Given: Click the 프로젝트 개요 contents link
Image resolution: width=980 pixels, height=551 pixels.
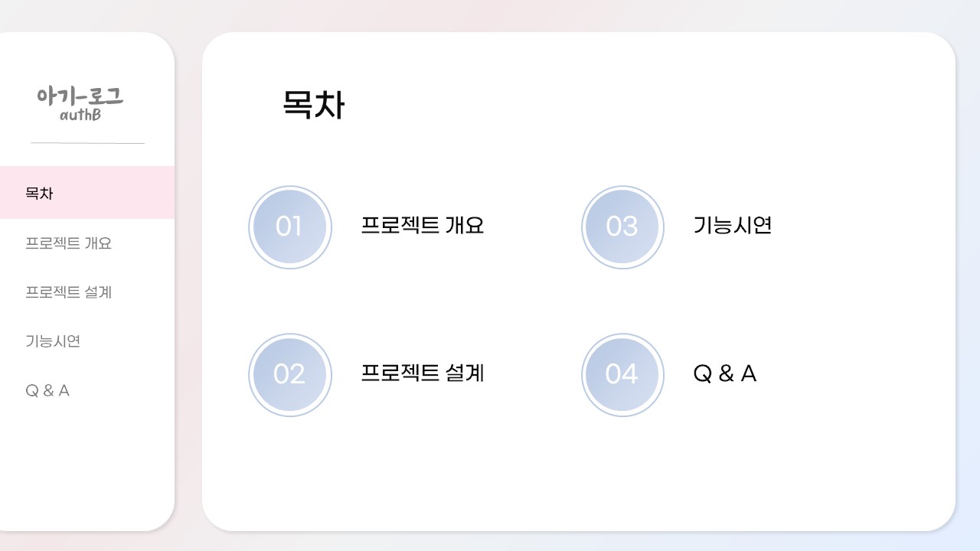Looking at the screenshot, I should tap(423, 225).
